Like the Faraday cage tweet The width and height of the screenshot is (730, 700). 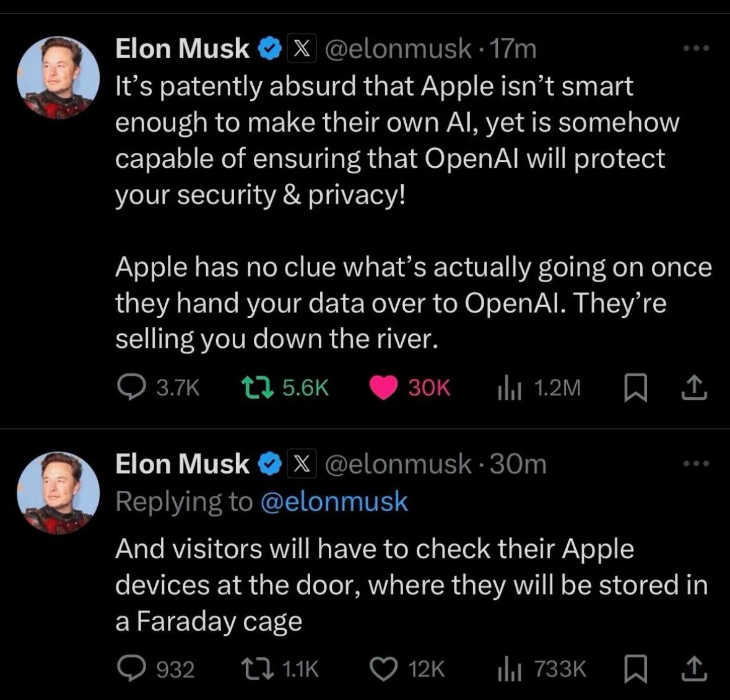click(x=383, y=668)
